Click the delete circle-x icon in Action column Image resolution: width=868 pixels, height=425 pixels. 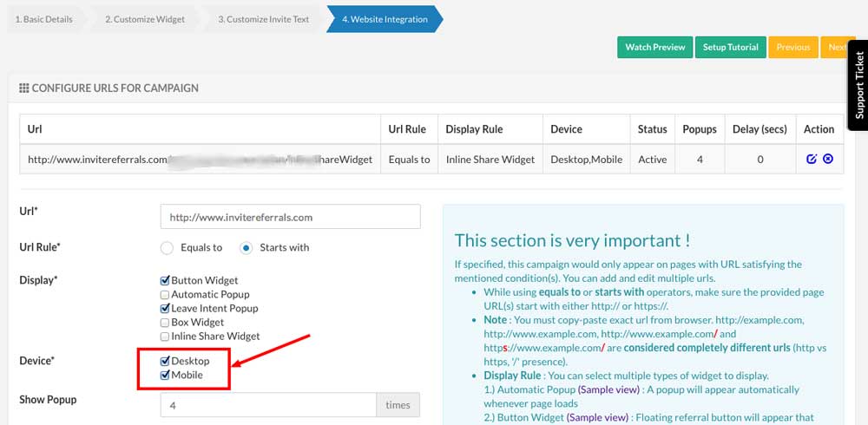(828, 159)
